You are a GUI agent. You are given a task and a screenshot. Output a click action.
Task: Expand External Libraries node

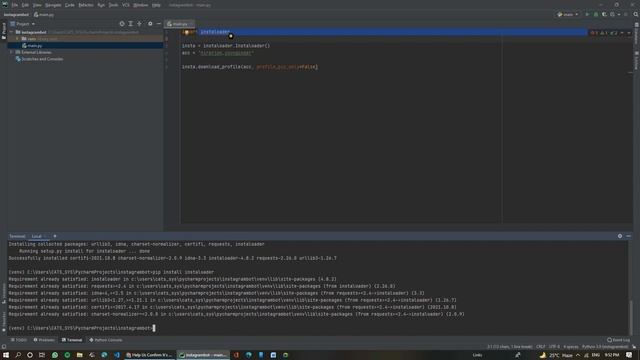click(x=11, y=52)
